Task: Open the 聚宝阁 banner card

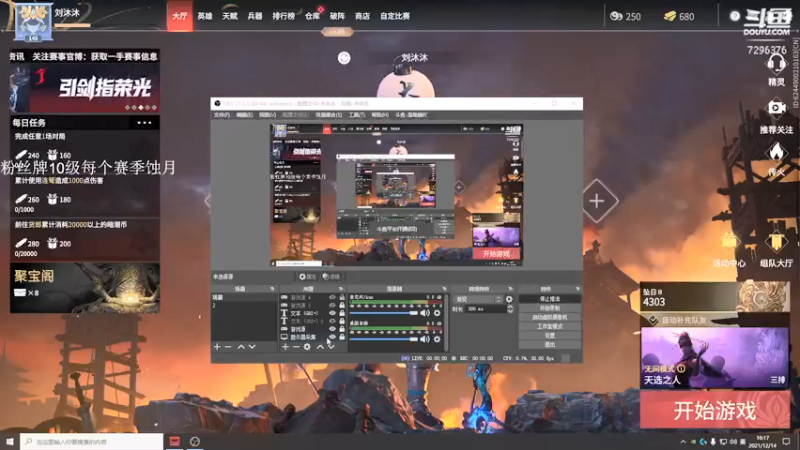Action: [x=85, y=288]
